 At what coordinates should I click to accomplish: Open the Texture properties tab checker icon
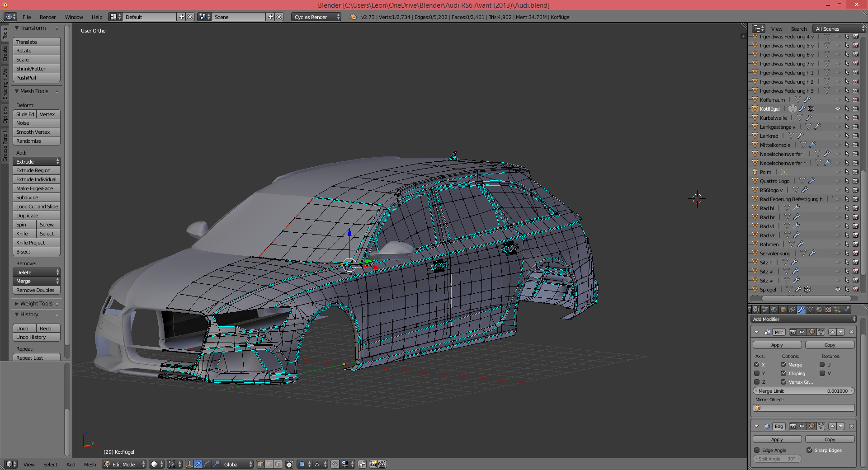[x=828, y=310]
